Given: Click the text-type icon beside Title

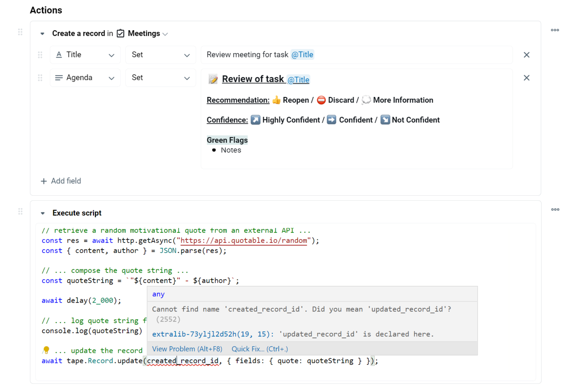Looking at the screenshot, I should [x=59, y=54].
